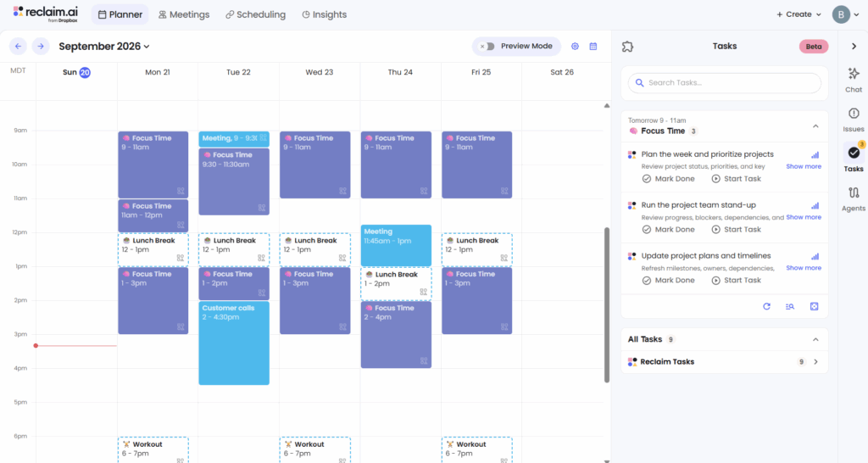868x463 pixels.
Task: Open the Chat sidebar panel
Action: 854,80
